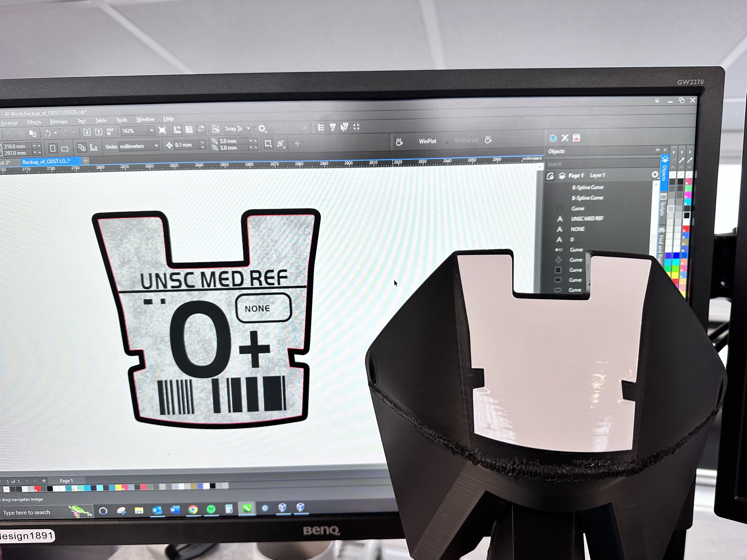Click the Export icon in toolbar
Viewport: 747px width, 560px height.
point(99,132)
